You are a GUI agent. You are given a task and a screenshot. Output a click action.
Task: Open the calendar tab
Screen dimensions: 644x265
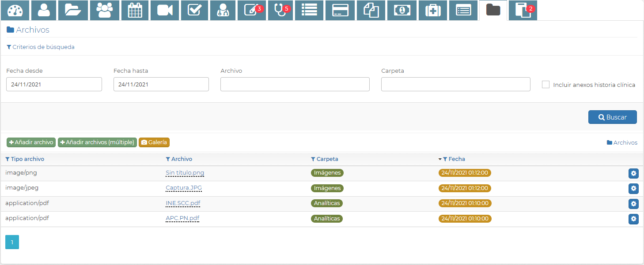pyautogui.click(x=135, y=11)
